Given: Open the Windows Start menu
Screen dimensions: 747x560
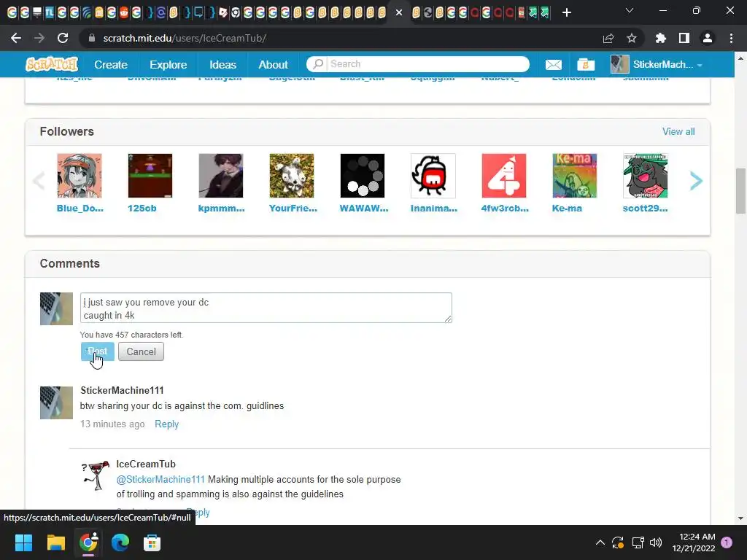Looking at the screenshot, I should click(23, 542).
